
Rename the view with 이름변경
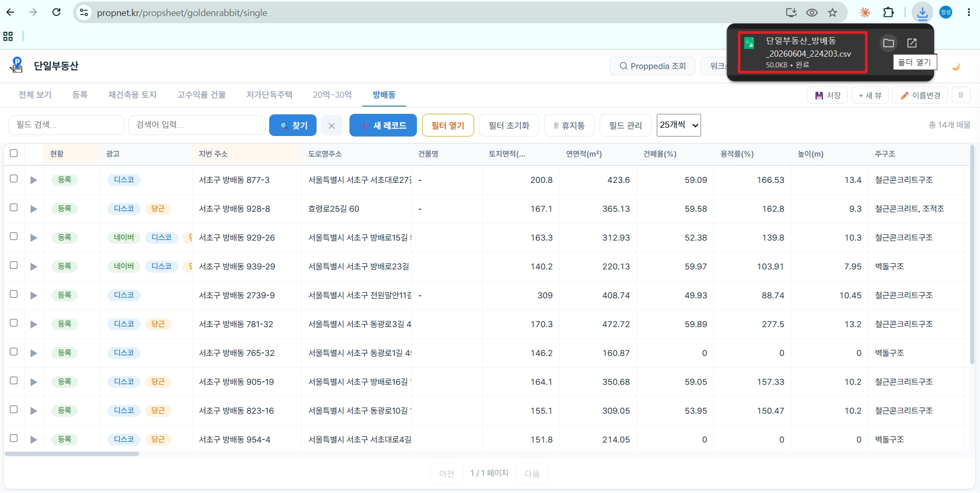point(920,95)
